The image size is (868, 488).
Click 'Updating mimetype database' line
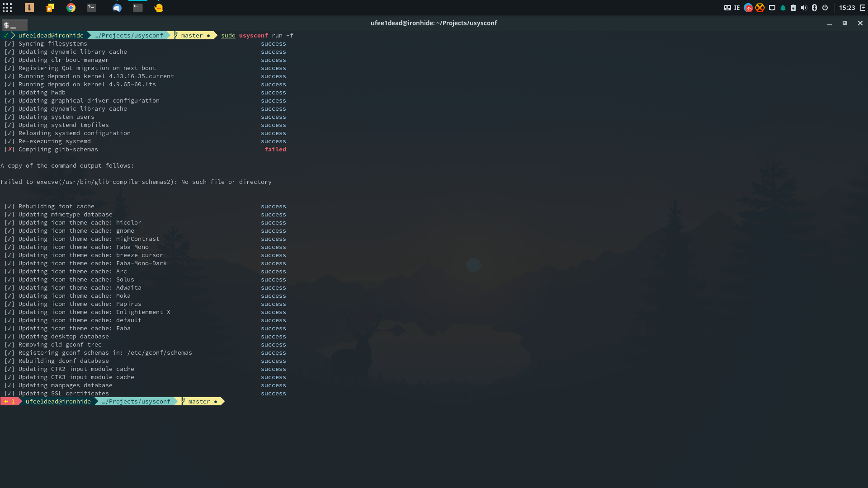(66, 214)
